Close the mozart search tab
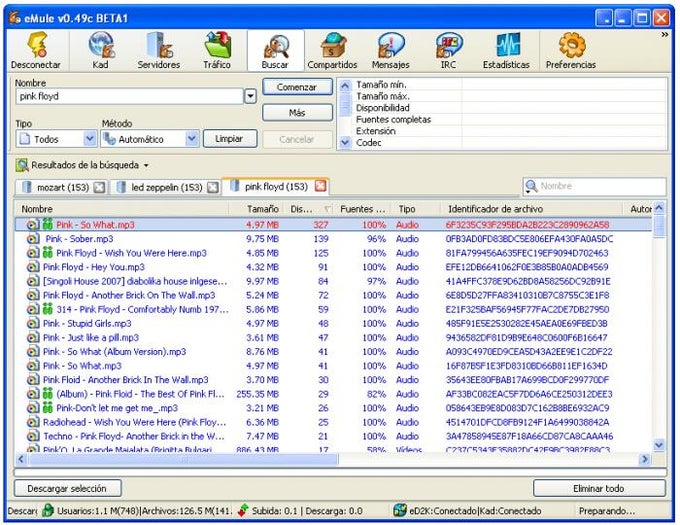Screen dimensions: 680x525 [x=99, y=187]
